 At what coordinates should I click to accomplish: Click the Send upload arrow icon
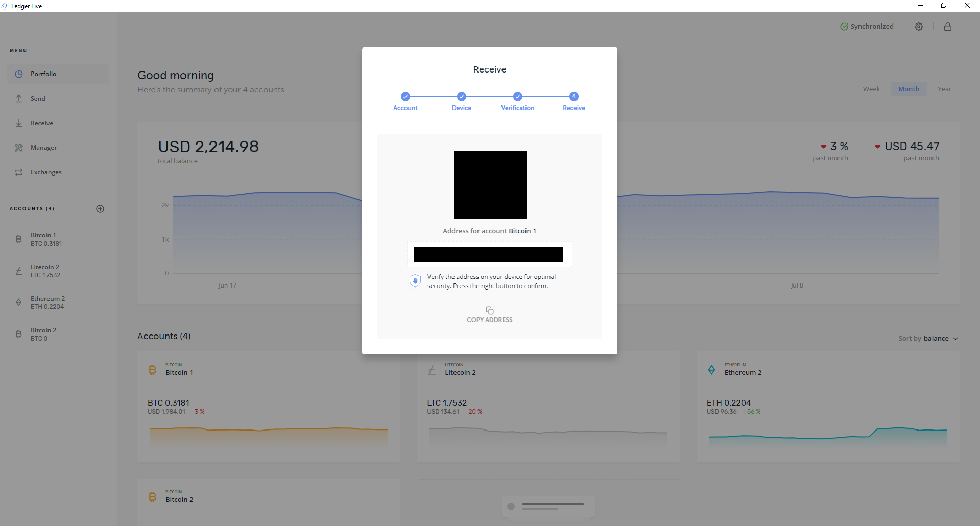pyautogui.click(x=19, y=99)
